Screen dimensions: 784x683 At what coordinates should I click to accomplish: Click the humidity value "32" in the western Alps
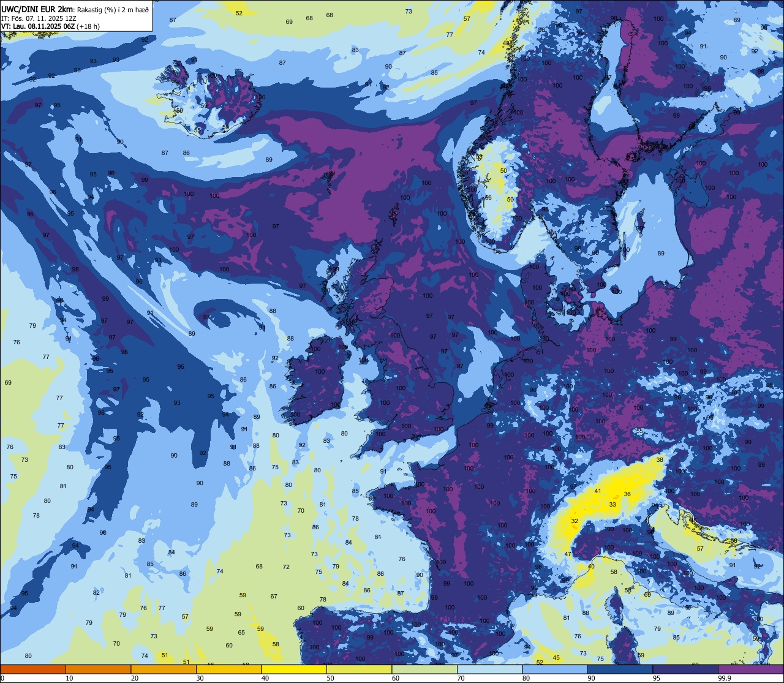pos(575,521)
